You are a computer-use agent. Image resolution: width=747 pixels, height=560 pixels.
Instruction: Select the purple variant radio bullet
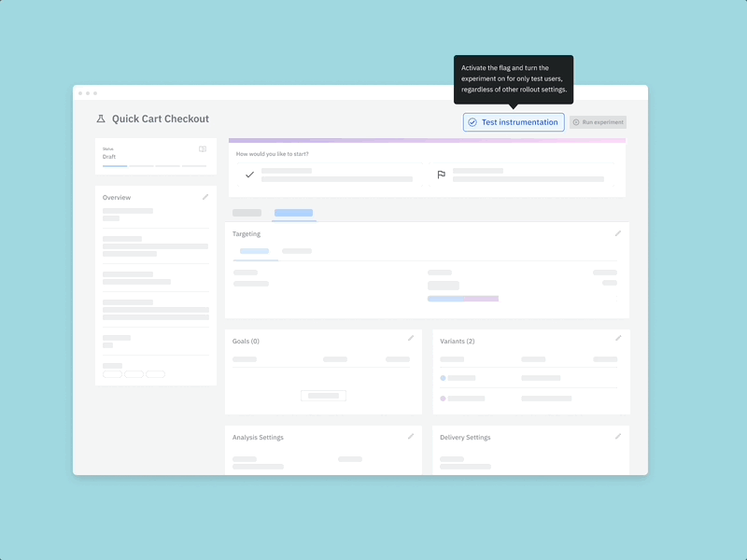point(443,399)
